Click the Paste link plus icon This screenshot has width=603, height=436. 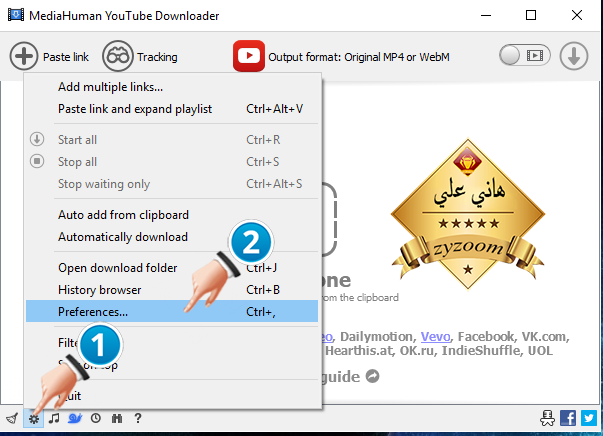24,56
